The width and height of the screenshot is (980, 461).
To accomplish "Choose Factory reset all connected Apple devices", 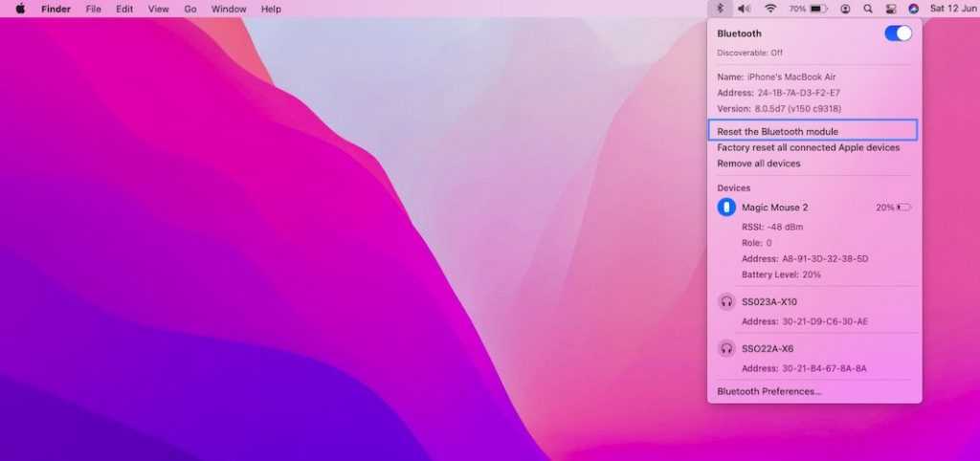I will point(808,147).
